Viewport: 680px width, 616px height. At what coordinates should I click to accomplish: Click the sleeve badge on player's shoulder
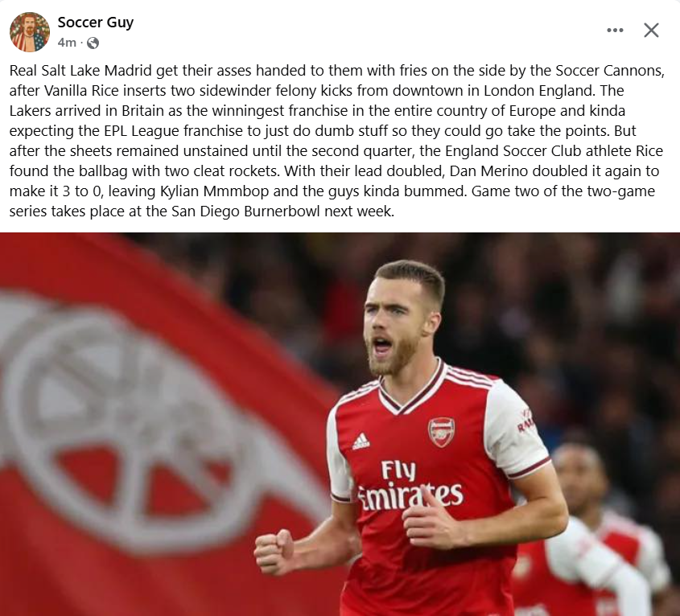point(526,420)
